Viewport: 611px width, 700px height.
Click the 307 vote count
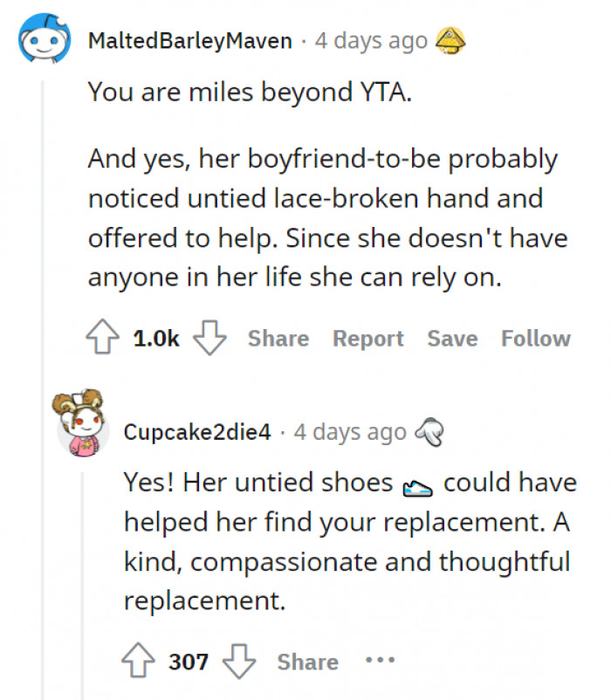pos(189,662)
